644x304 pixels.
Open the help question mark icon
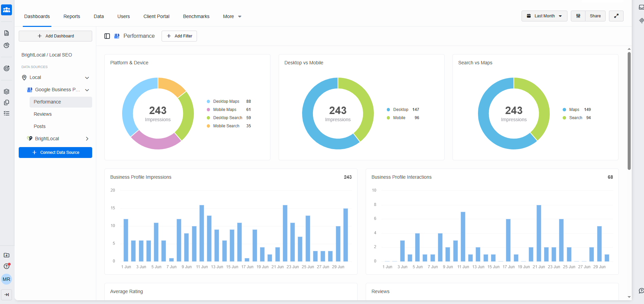tap(6, 266)
